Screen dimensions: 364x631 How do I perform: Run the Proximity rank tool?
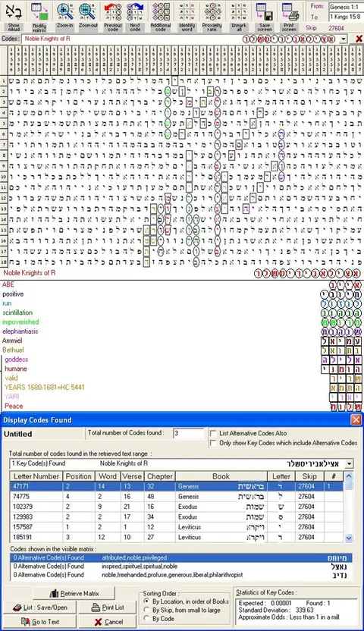(212, 17)
